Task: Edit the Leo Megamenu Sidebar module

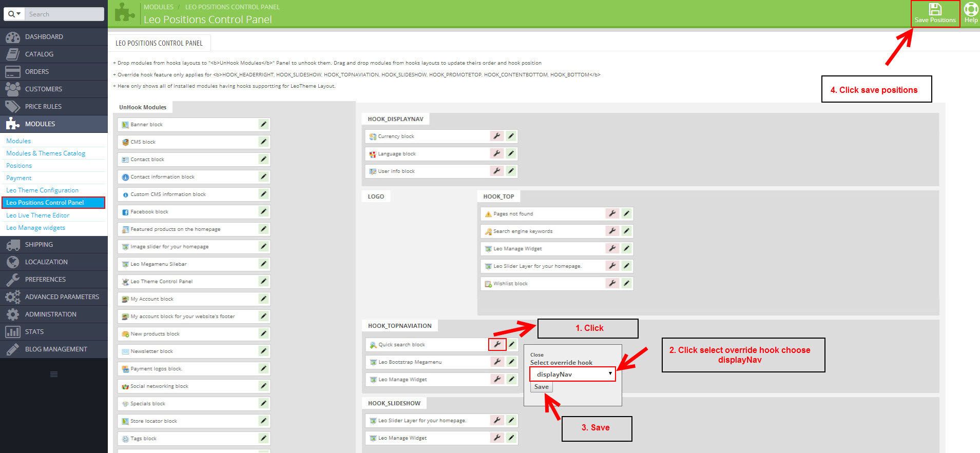Action: pyautogui.click(x=263, y=264)
